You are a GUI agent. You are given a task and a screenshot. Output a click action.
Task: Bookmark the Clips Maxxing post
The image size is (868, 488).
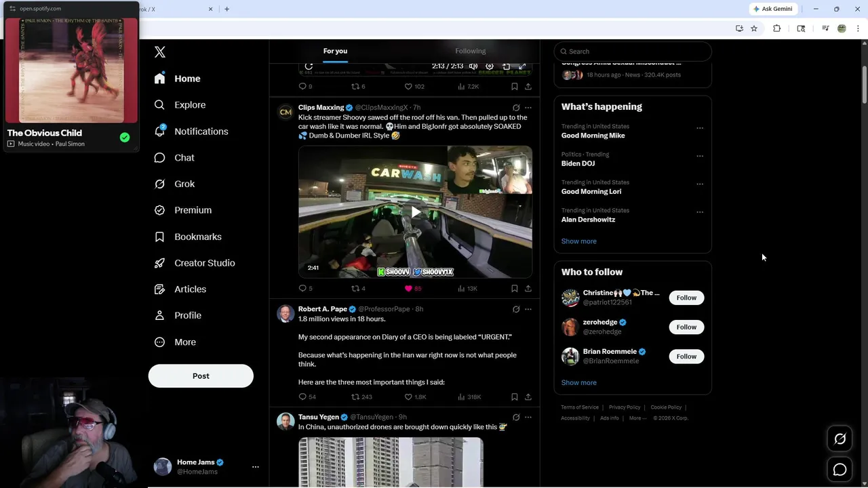click(x=515, y=288)
